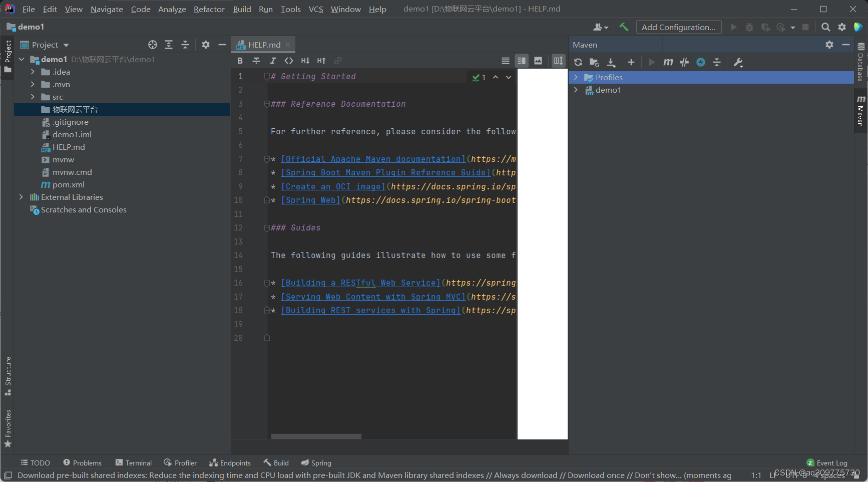Download Maven sources and documentation
This screenshot has width=868, height=482.
[611, 62]
